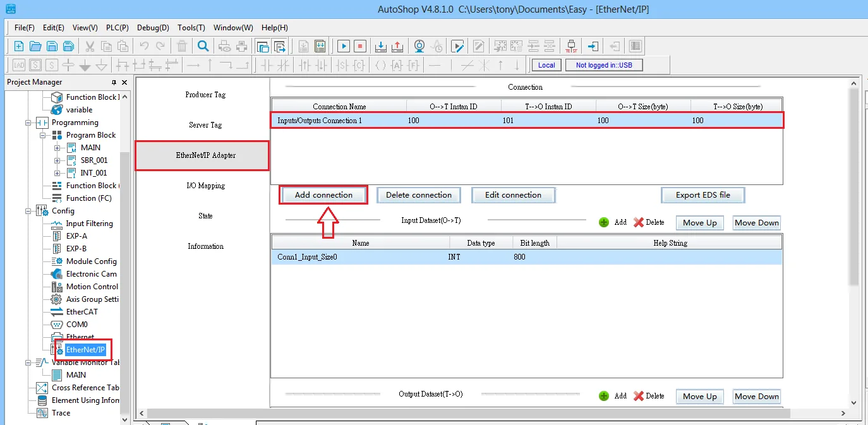
Task: Open the Find magnifier tool
Action: tap(203, 46)
